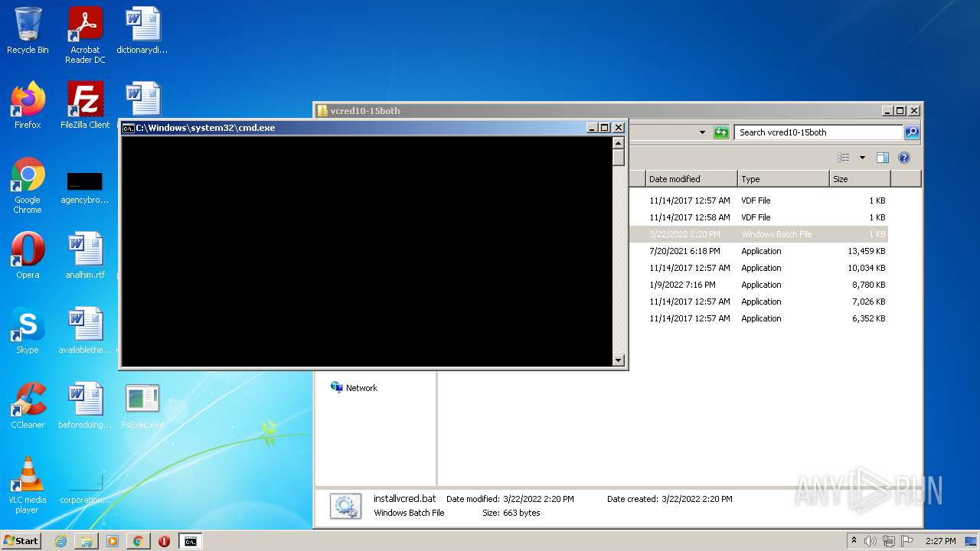
Task: Select the analhim.rtf document
Action: [x=85, y=255]
